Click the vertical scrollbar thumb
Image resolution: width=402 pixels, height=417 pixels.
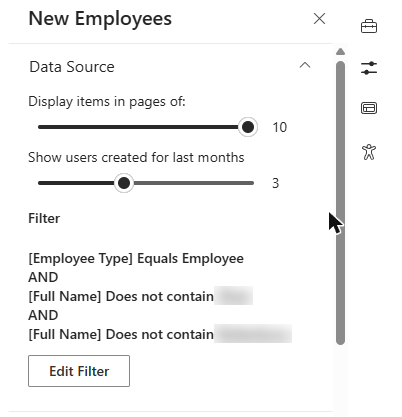[340, 203]
